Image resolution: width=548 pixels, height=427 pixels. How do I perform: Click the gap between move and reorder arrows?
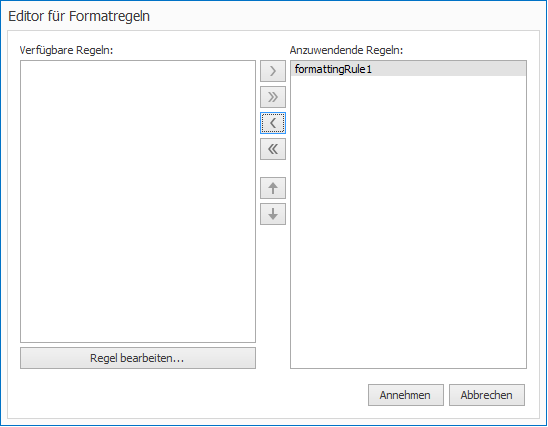click(273, 168)
